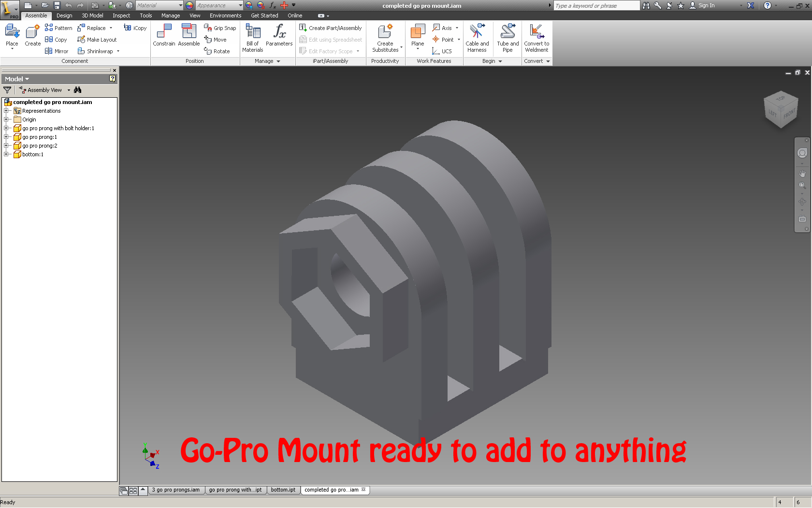Switch to the 3D Model ribbon tab
The height and width of the screenshot is (508, 812).
tap(92, 15)
